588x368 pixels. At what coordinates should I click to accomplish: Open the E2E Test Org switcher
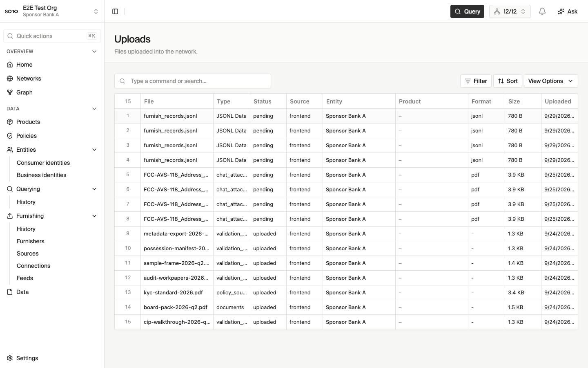(x=52, y=11)
